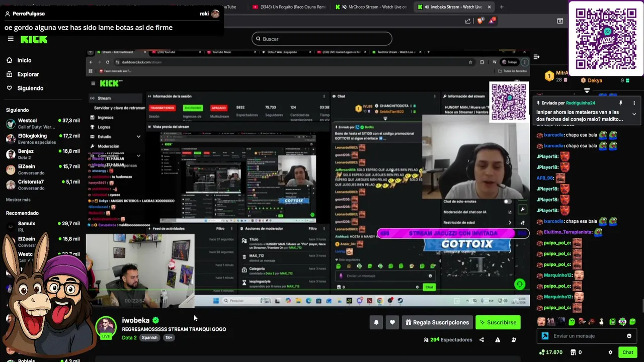Click the green Chat send button
Viewport: 644px width, 362px height.
coord(627,352)
